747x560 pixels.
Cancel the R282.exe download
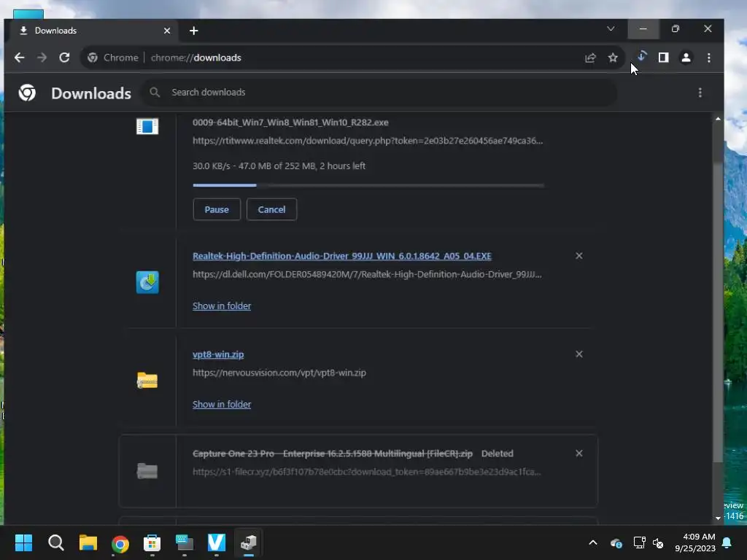click(271, 209)
